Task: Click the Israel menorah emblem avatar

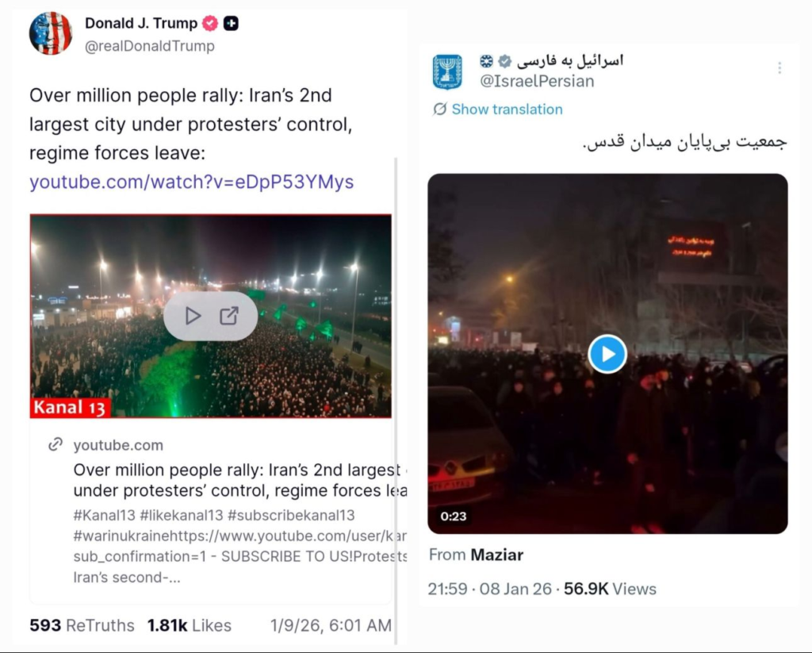Action: [447, 71]
